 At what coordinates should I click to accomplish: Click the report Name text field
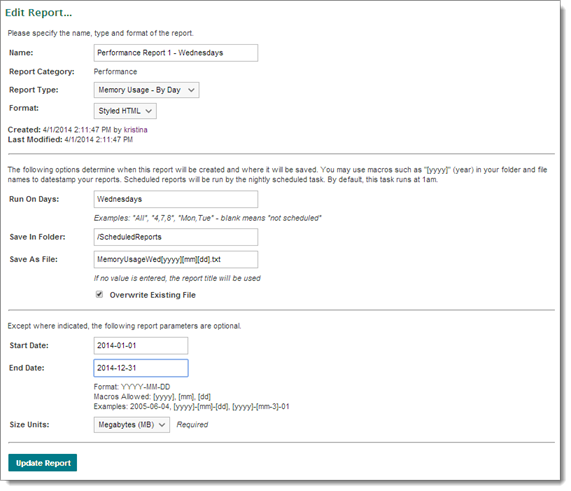176,53
